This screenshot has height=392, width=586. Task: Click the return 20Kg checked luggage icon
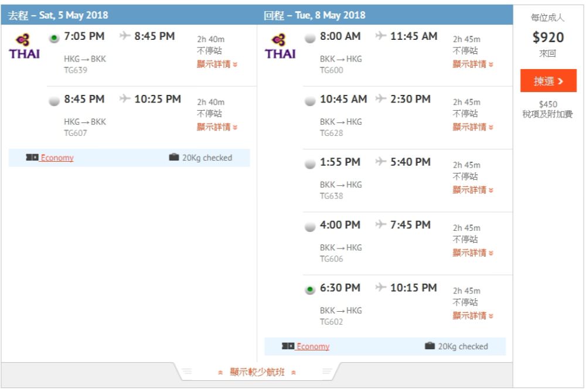[x=430, y=346]
